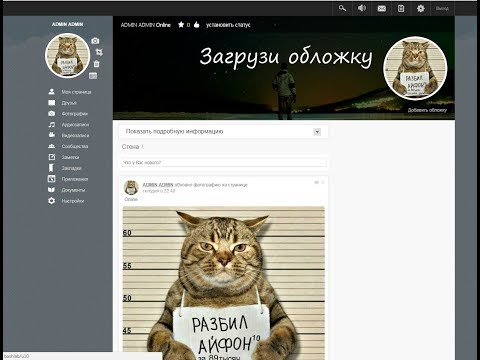Click the trash icon beside the avatar

96,64
